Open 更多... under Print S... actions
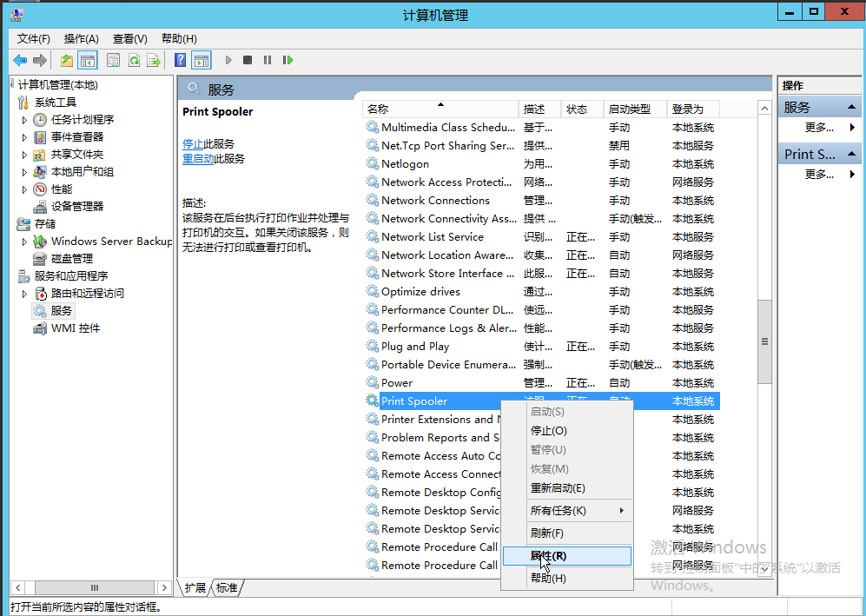The width and height of the screenshot is (866, 616). 820,175
